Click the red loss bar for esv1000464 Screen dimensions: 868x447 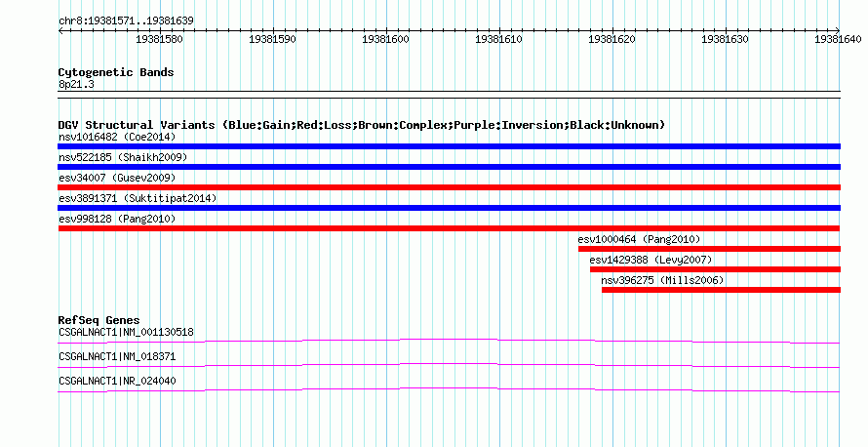point(709,249)
